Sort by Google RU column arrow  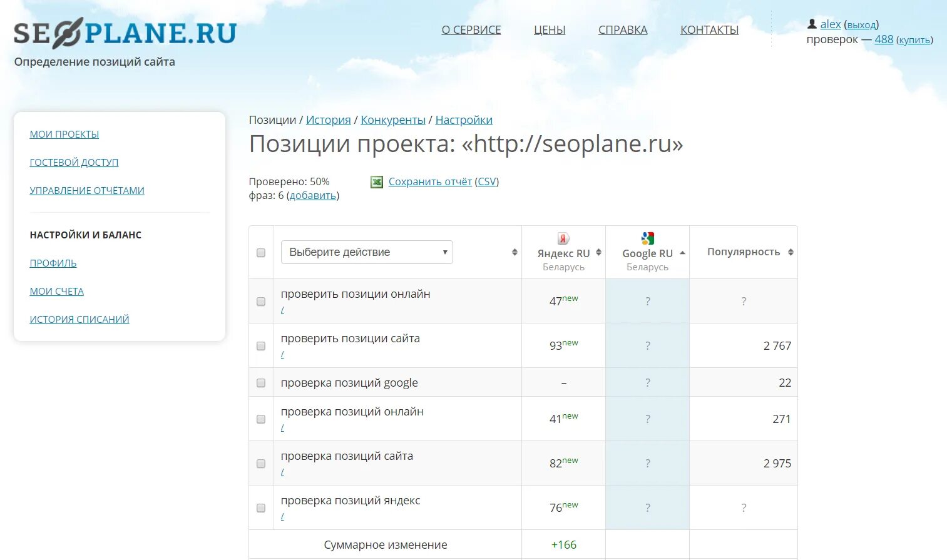[x=682, y=253]
